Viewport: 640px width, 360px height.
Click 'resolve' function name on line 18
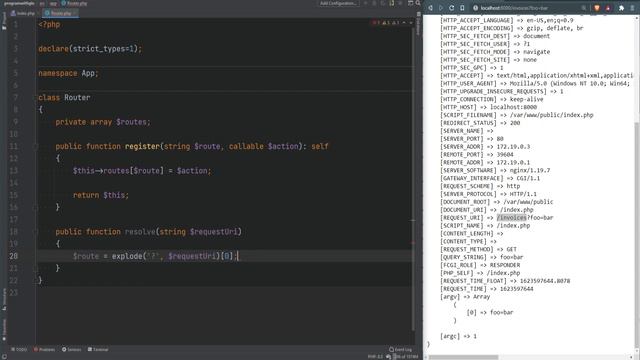[140, 231]
